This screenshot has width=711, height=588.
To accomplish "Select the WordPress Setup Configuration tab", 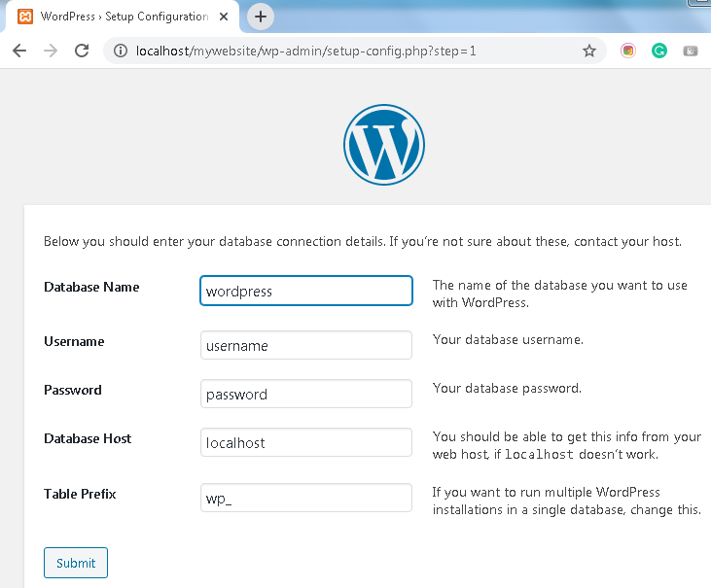I will pos(123,17).
